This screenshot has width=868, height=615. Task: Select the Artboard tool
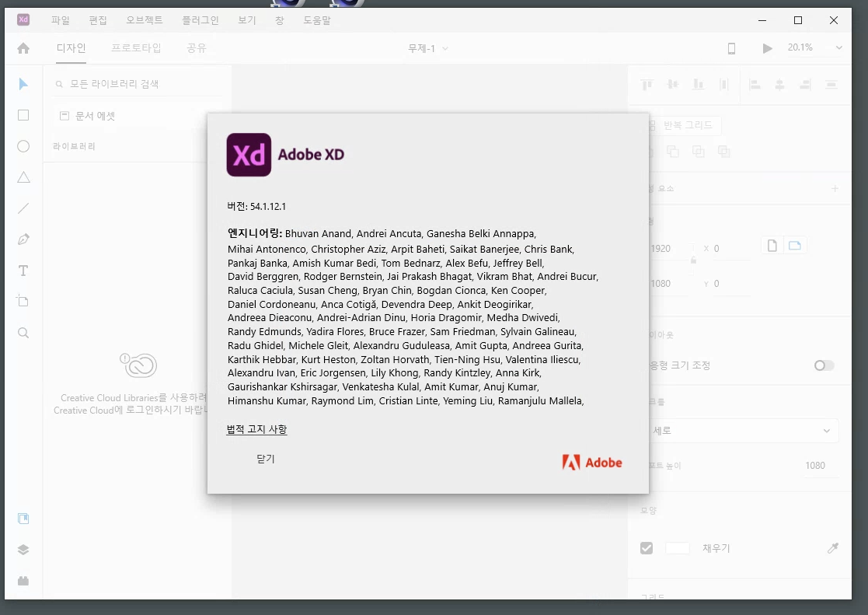pos(23,301)
